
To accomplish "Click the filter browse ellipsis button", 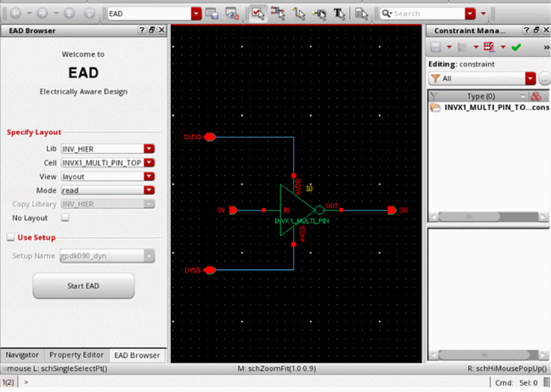I will [544, 79].
